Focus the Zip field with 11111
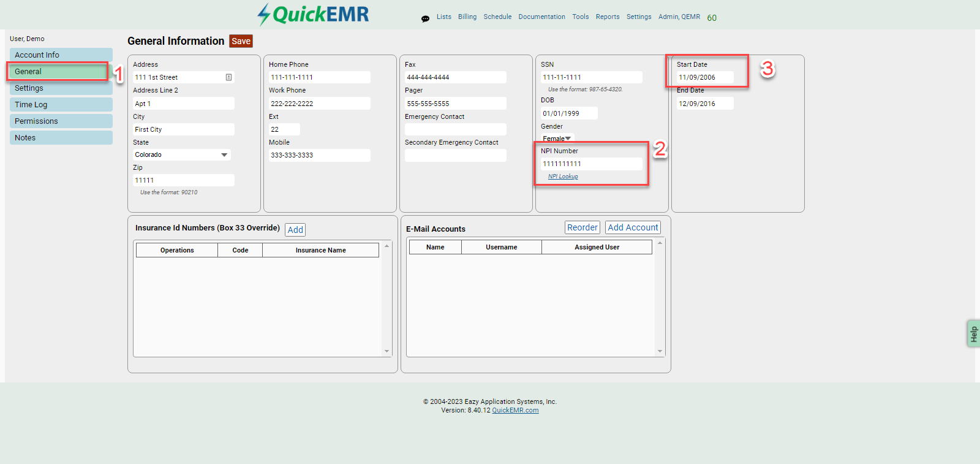 pyautogui.click(x=184, y=180)
